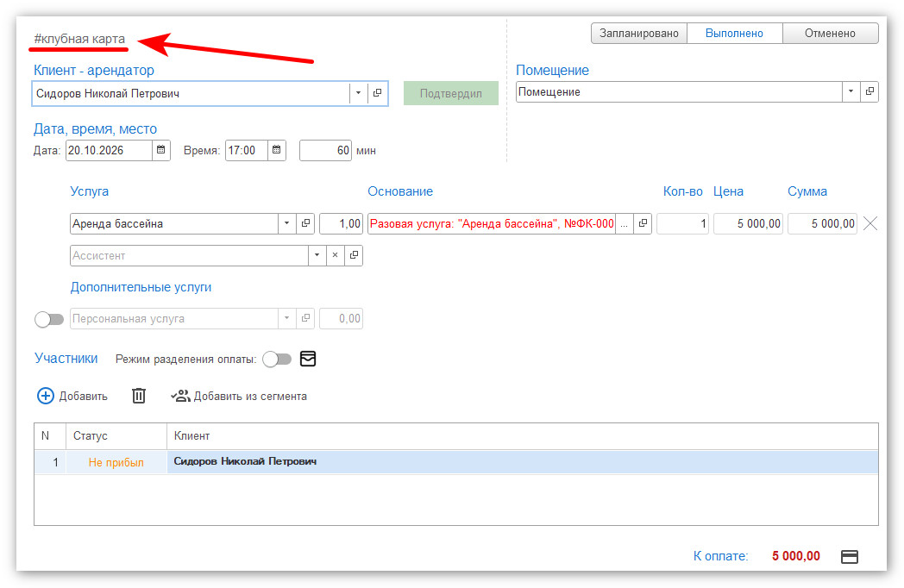
Task: Open the time picker icon next to 17:00
Action: 277,151
